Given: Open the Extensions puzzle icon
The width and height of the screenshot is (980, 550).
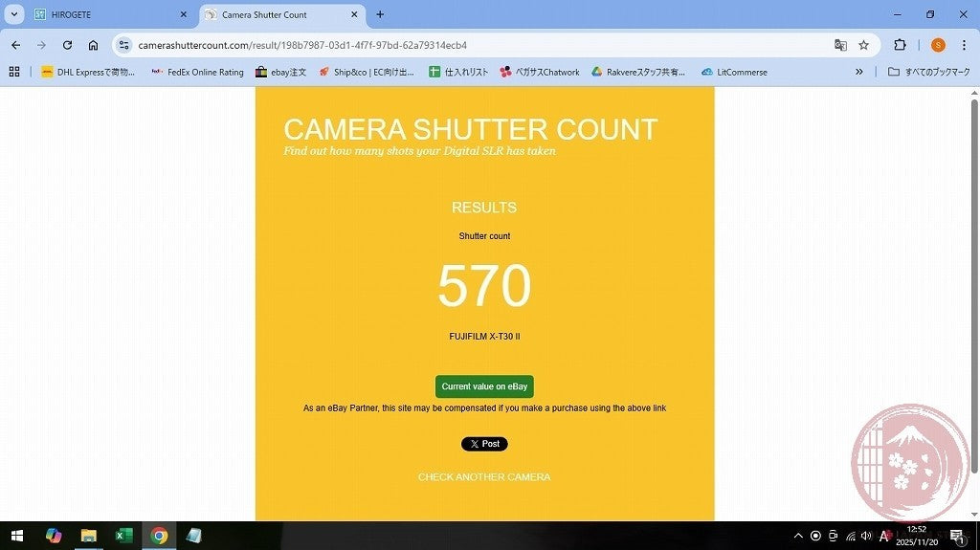Looking at the screenshot, I should click(900, 45).
